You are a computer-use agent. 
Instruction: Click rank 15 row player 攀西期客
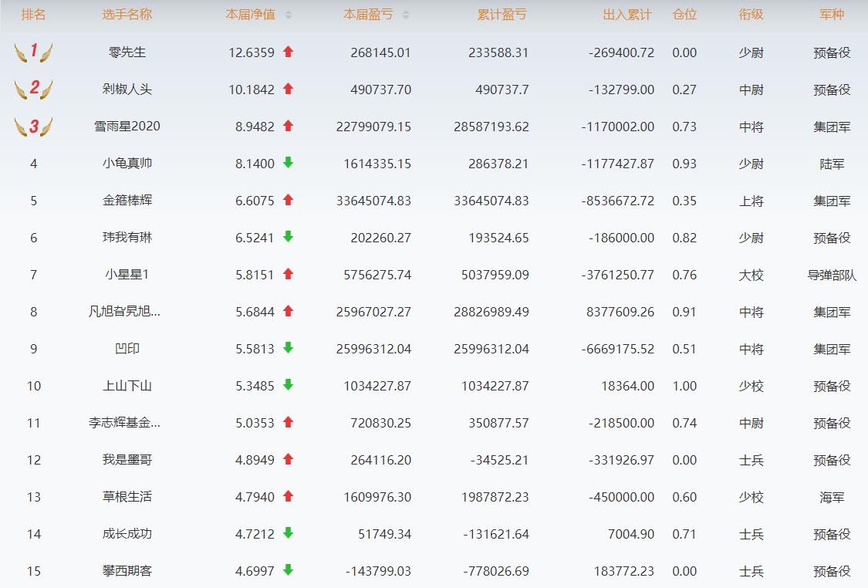pos(127,571)
